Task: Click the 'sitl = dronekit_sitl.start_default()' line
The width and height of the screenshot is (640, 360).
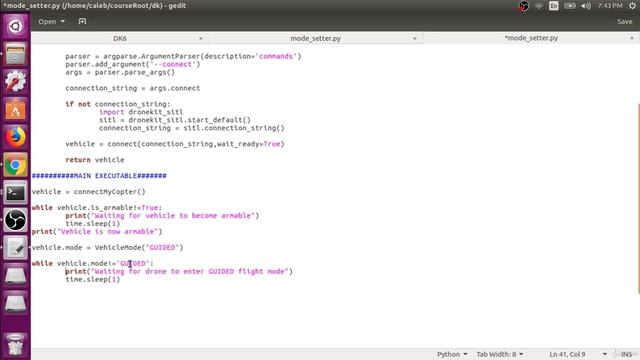Action: click(175, 120)
